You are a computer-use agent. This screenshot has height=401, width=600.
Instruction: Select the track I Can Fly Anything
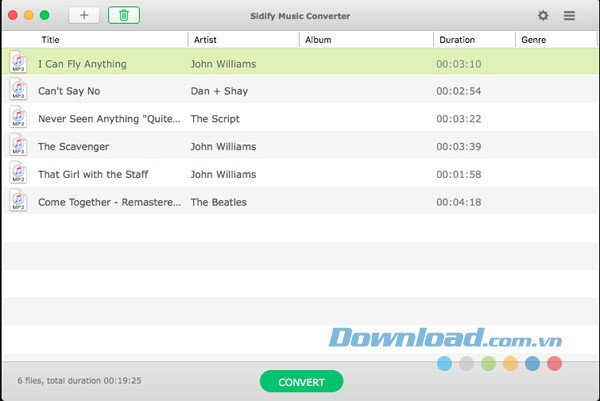point(82,64)
